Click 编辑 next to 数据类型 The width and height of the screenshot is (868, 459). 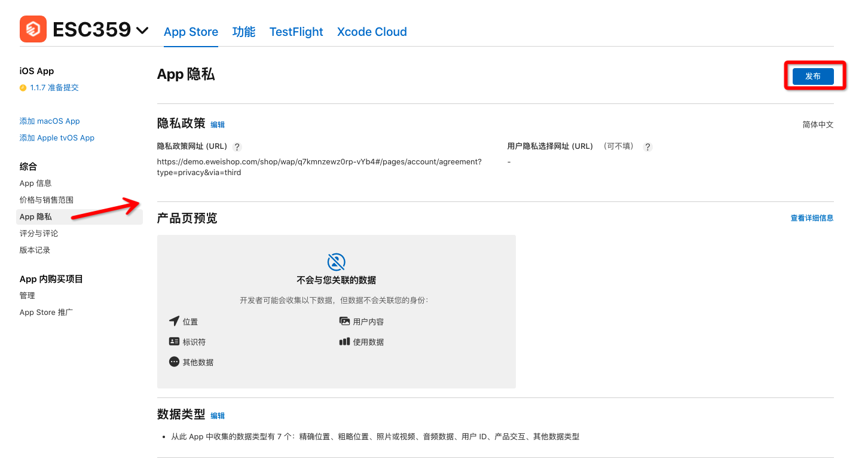point(218,416)
